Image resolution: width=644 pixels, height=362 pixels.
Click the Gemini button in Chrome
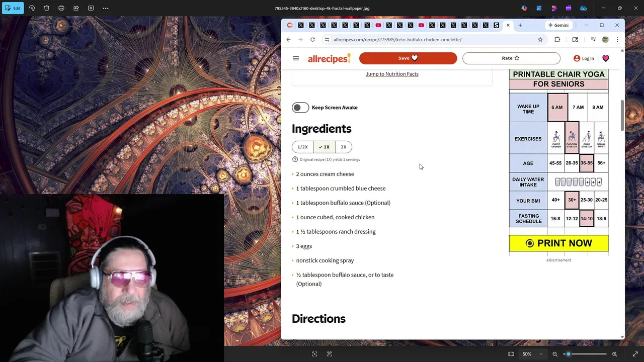[558, 25]
